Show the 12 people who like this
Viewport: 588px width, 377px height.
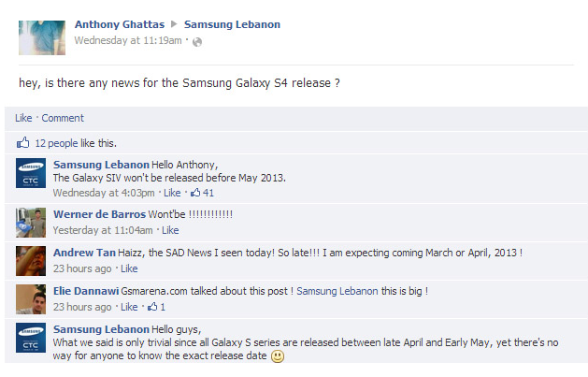click(55, 143)
